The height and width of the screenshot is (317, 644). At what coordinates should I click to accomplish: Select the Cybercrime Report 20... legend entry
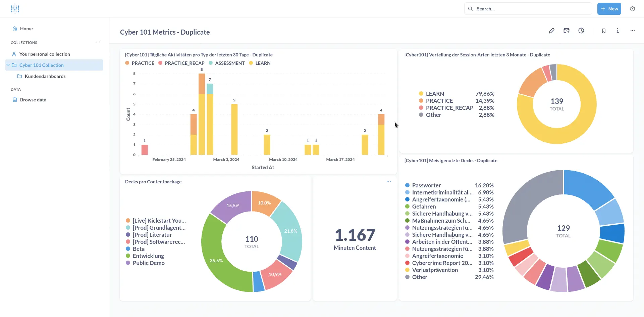click(x=449, y=263)
